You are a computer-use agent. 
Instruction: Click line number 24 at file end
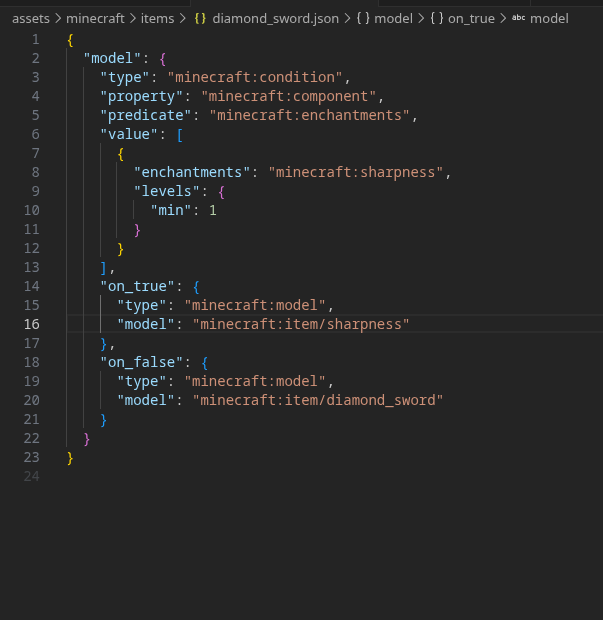coord(31,476)
